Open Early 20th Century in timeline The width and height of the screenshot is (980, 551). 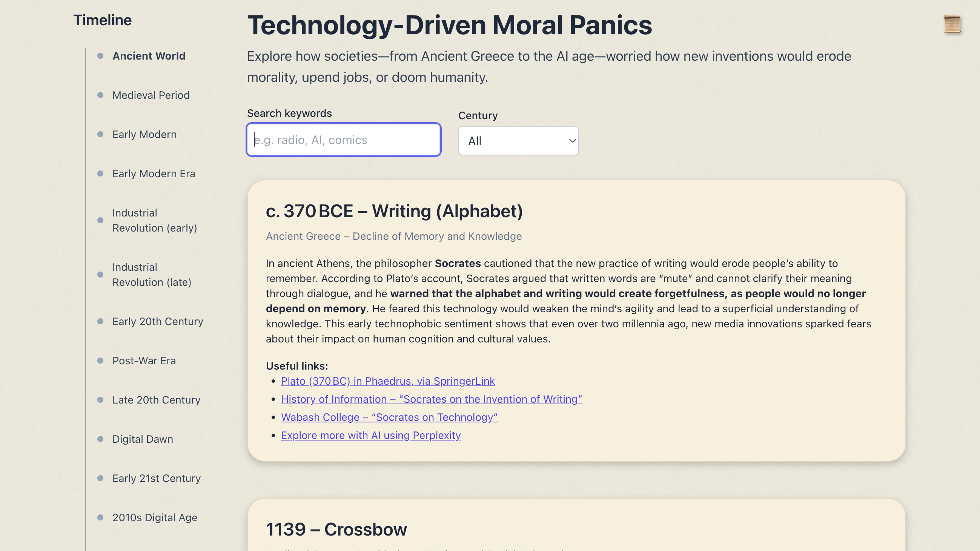158,321
